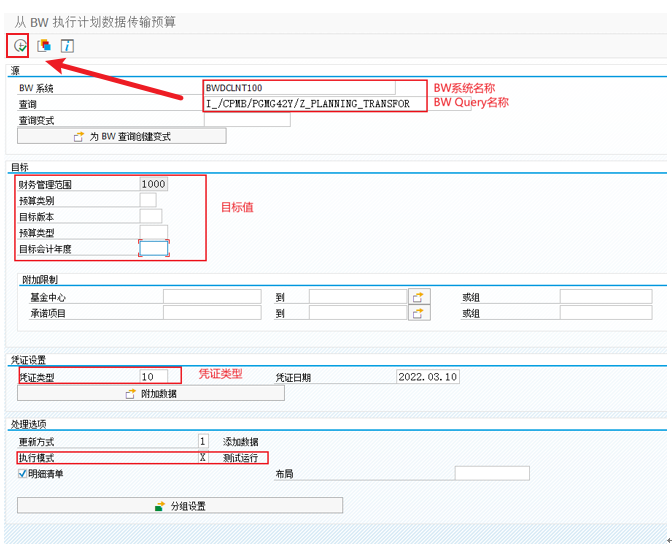Click the 基金中心 到 value field
Screen dimensions: 672x545
[358, 296]
